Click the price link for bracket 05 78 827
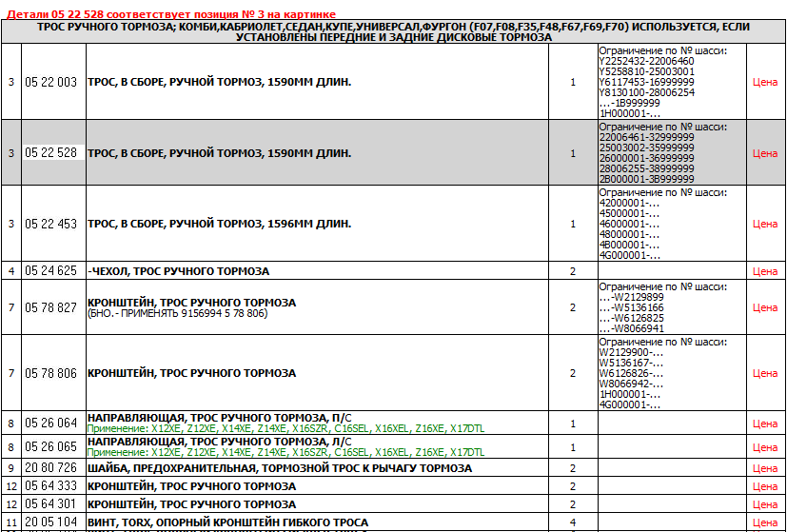787x532 pixels. (764, 307)
